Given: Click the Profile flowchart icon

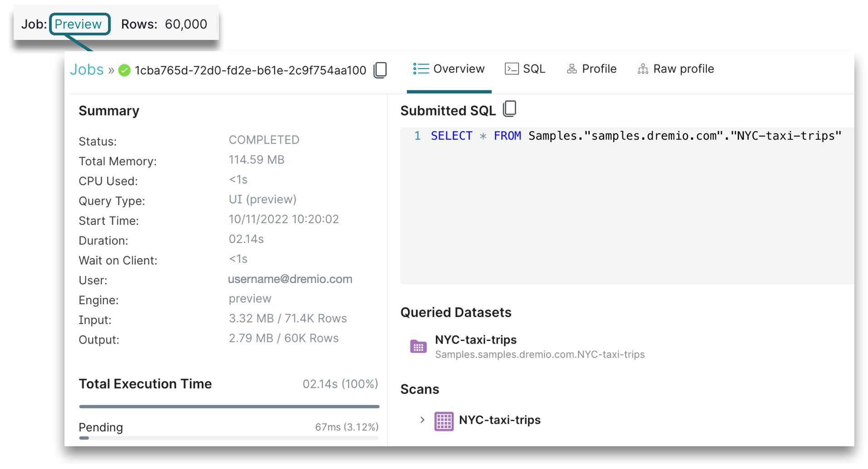Looking at the screenshot, I should coord(572,68).
